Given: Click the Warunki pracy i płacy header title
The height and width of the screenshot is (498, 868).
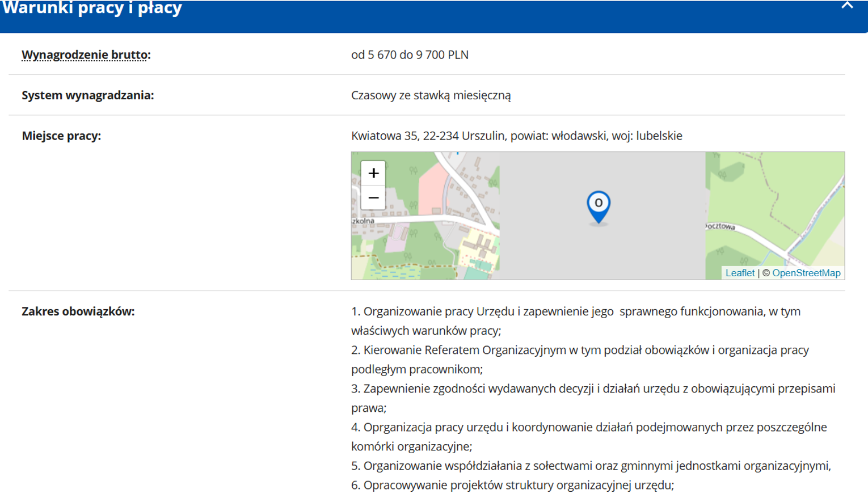Looking at the screenshot, I should coord(92,9).
